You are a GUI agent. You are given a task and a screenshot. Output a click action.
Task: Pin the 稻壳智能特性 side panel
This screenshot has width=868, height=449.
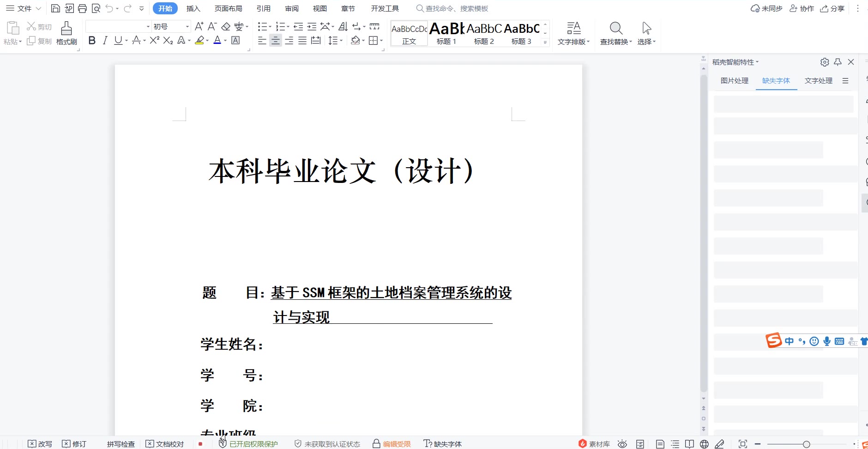838,62
